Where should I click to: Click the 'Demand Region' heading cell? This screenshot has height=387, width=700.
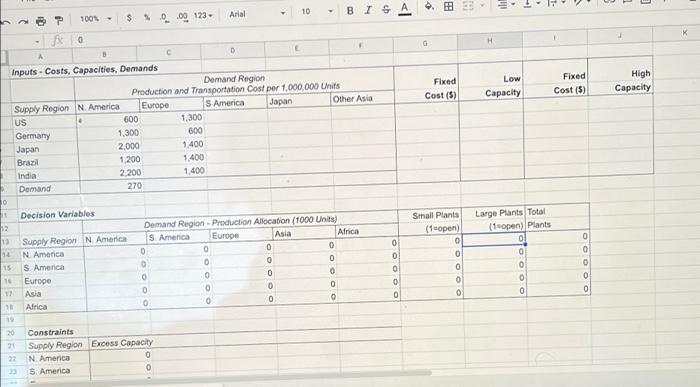tap(234, 79)
